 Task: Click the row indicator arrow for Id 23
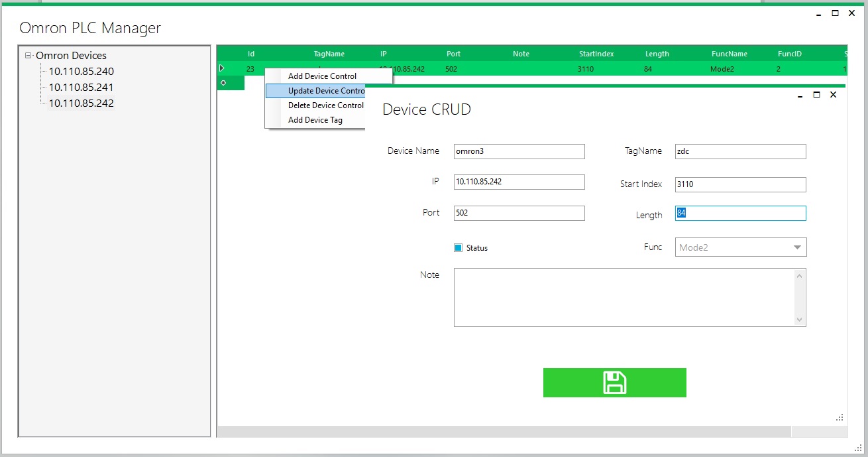coord(222,68)
